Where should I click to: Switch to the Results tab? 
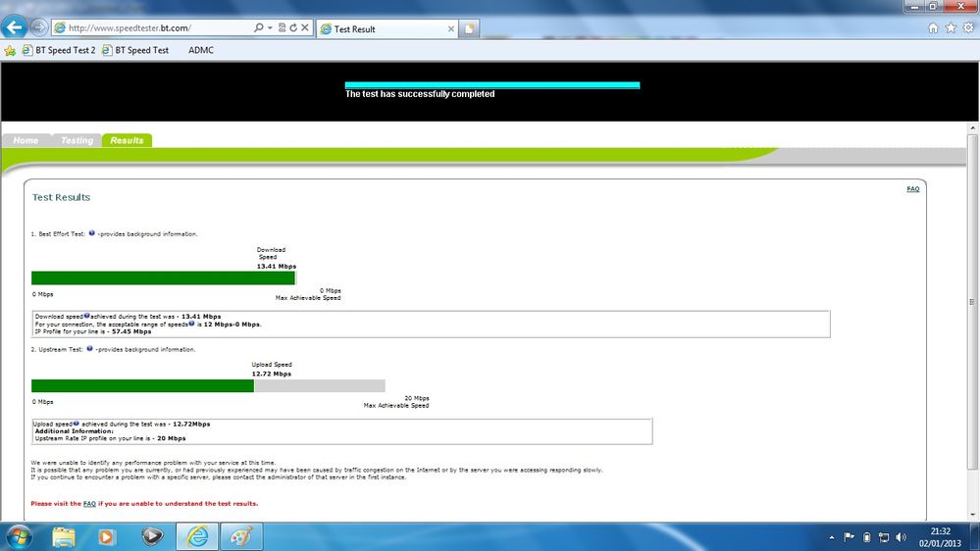(127, 140)
